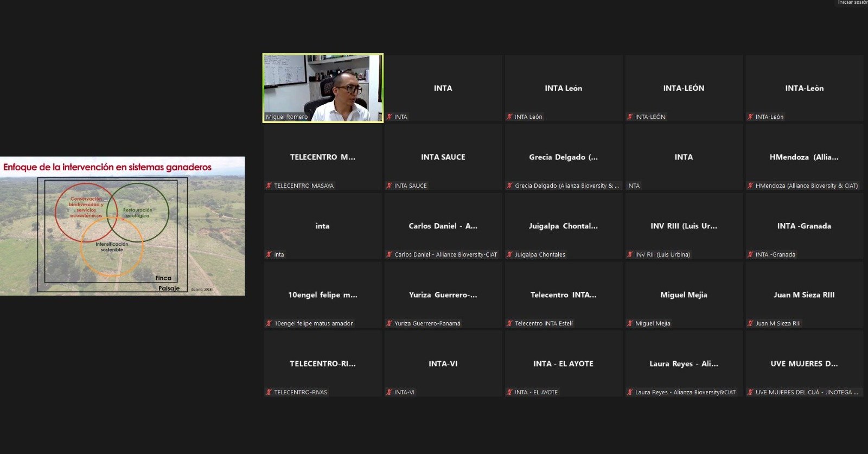Click the shared slide about sistemas ganaderos
This screenshot has width=868, height=454.
tap(122, 226)
